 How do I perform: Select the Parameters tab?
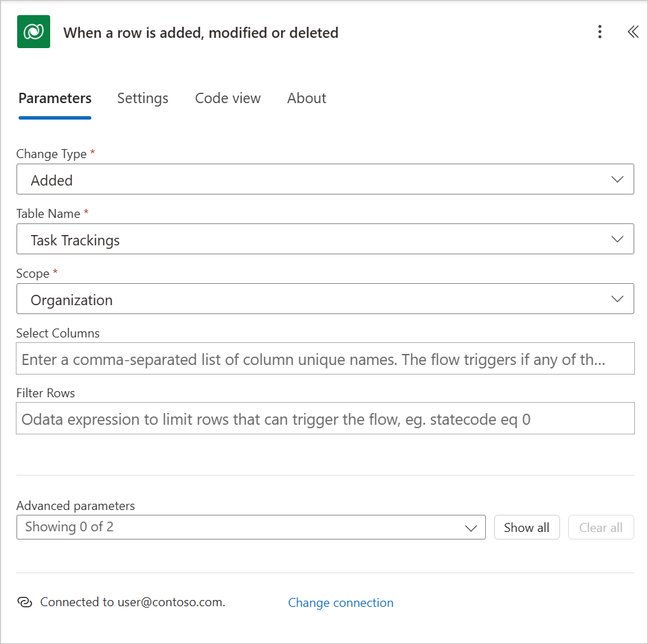55,98
